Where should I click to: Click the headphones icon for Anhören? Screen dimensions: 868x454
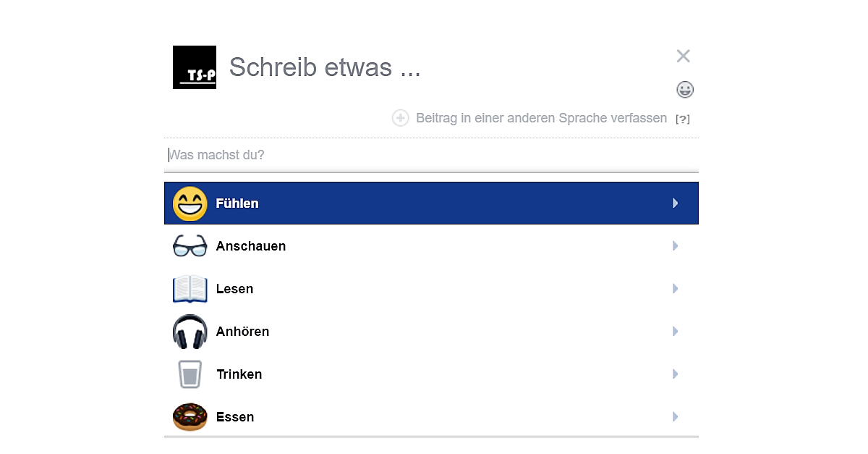[x=190, y=332]
